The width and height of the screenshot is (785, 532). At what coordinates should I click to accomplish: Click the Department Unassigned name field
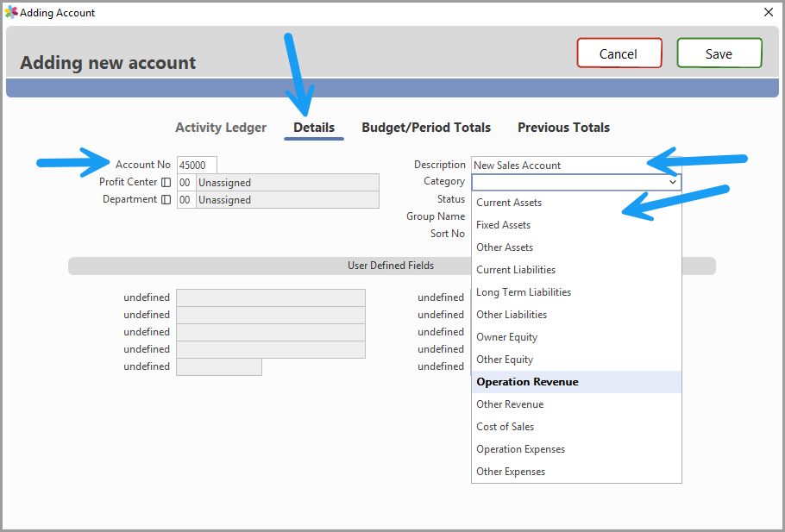[287, 200]
